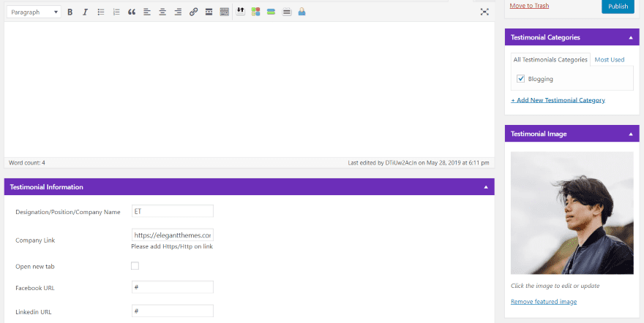Focus the Linkedin URL field
The image size is (644, 323).
(173, 311)
